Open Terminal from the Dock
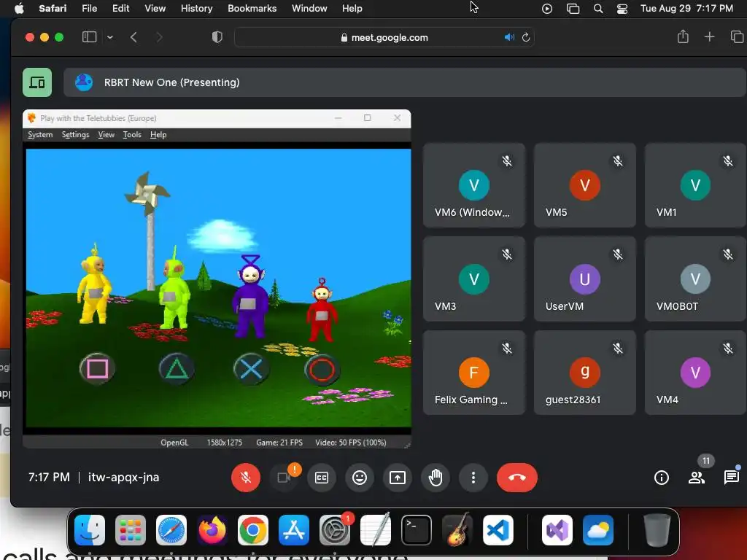The image size is (747, 560). (417, 530)
